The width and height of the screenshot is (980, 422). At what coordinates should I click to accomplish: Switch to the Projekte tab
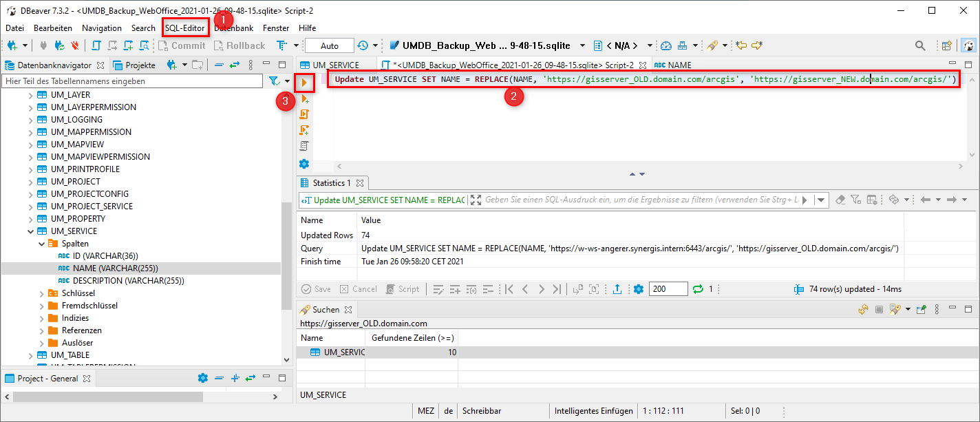[140, 65]
